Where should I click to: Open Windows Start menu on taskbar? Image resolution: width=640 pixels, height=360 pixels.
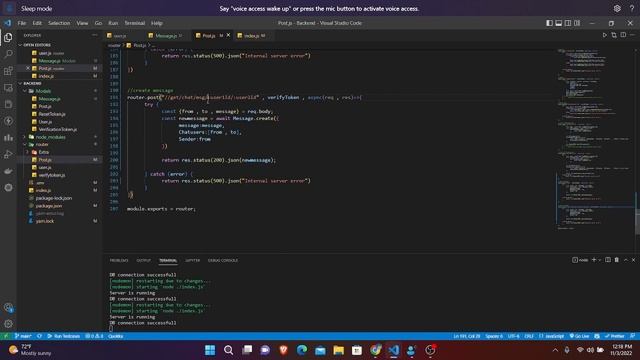click(x=210, y=350)
